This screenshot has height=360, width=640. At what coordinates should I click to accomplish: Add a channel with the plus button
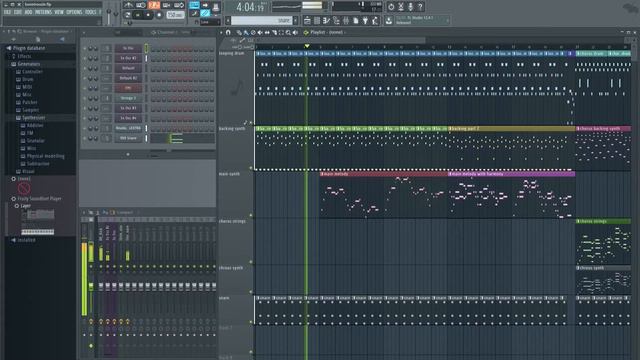128,154
